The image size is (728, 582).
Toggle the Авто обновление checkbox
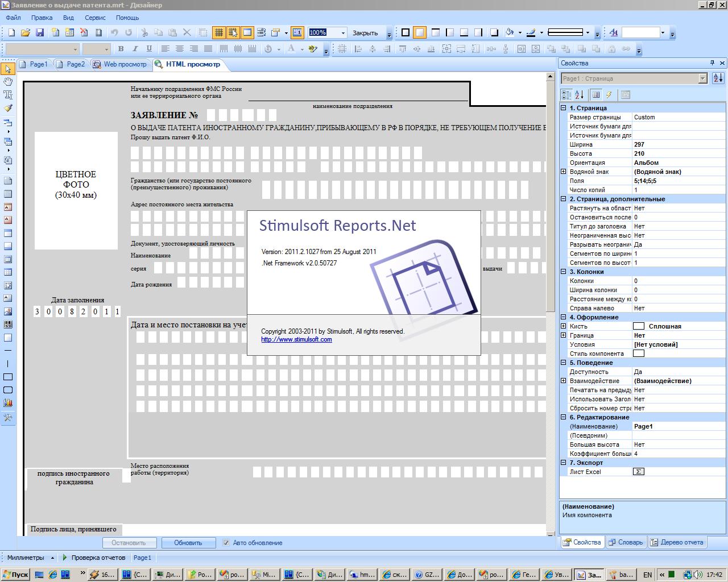[226, 543]
